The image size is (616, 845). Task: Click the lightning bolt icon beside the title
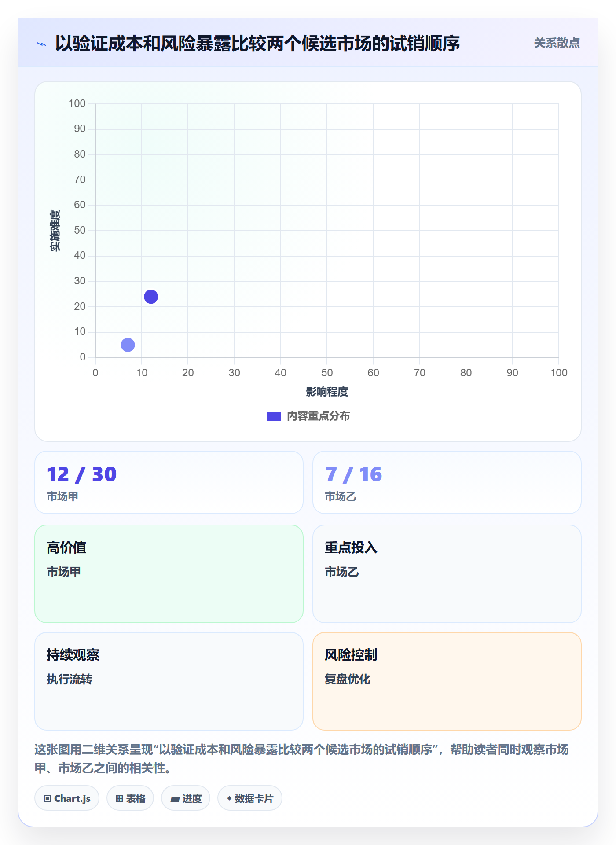[x=42, y=44]
